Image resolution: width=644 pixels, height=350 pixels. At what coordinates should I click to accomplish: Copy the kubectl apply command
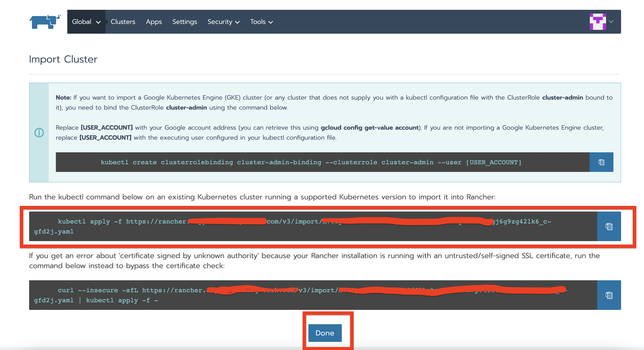pyautogui.click(x=609, y=226)
